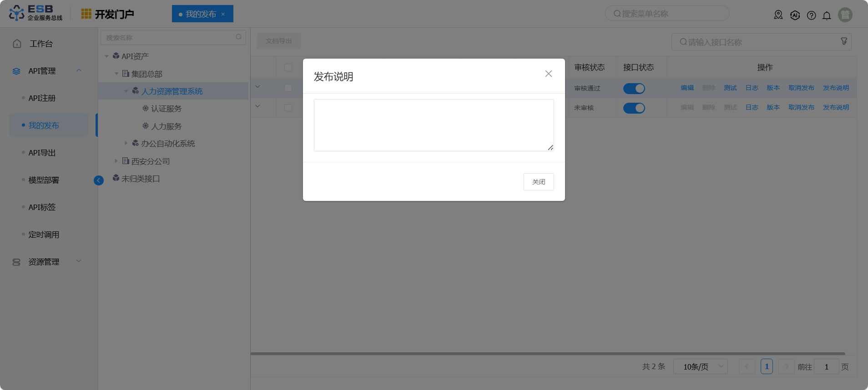Open the help question mark icon
Screen dimensions: 868x390
tap(811, 15)
